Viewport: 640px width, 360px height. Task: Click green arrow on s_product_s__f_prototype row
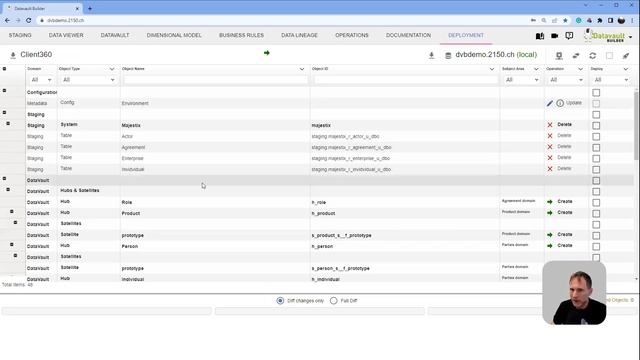tap(550, 235)
